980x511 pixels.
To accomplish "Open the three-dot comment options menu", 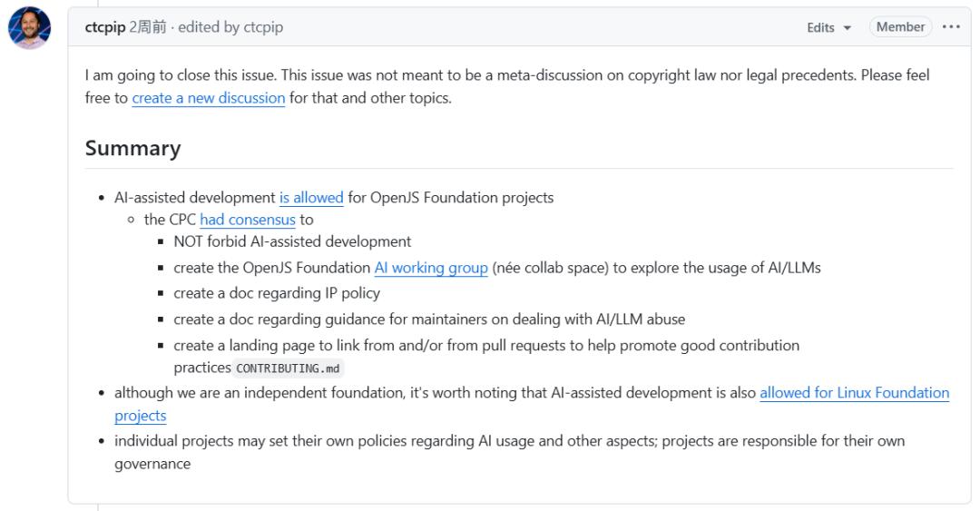I will click(950, 27).
